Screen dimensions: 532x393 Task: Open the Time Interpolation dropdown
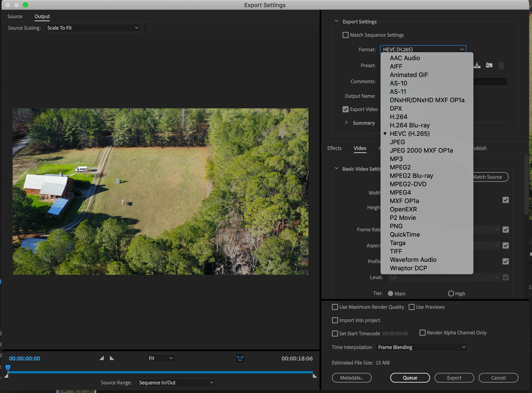coord(421,347)
